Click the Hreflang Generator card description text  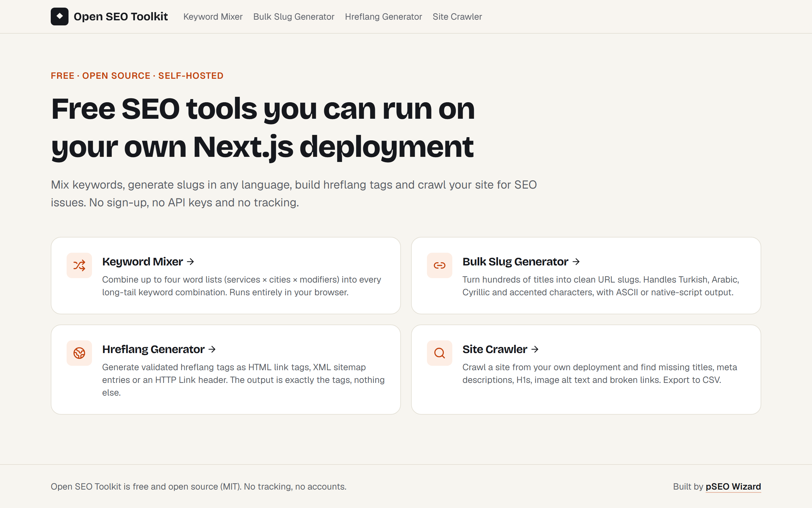(243, 380)
